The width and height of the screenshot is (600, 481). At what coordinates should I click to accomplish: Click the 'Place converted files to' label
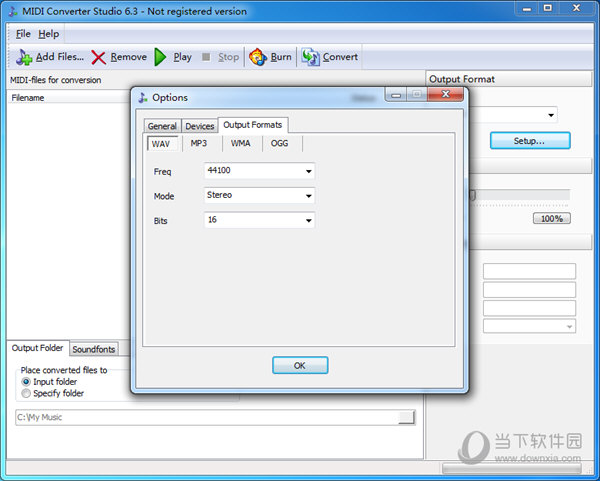coord(64,370)
